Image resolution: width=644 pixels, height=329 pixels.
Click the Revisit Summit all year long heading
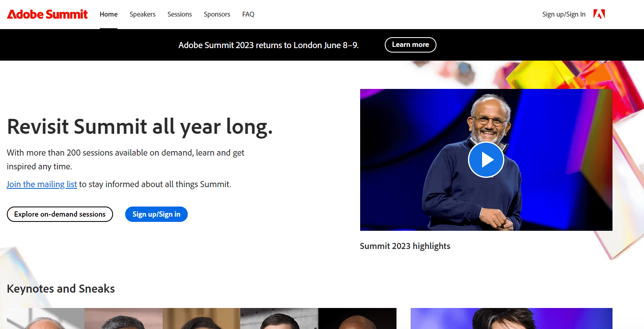[140, 127]
